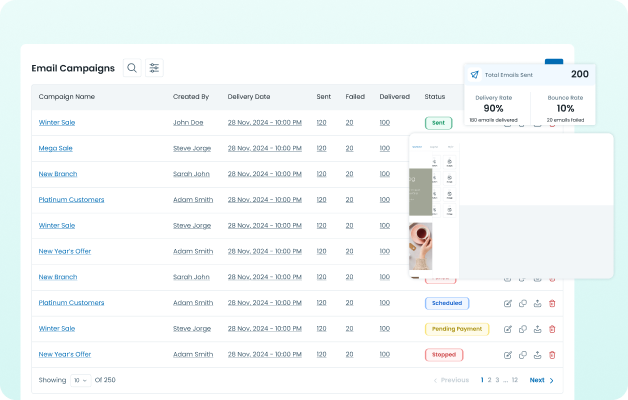Copy the Scheduled campaign using duplicate icon
628x400 pixels.
coord(523,303)
